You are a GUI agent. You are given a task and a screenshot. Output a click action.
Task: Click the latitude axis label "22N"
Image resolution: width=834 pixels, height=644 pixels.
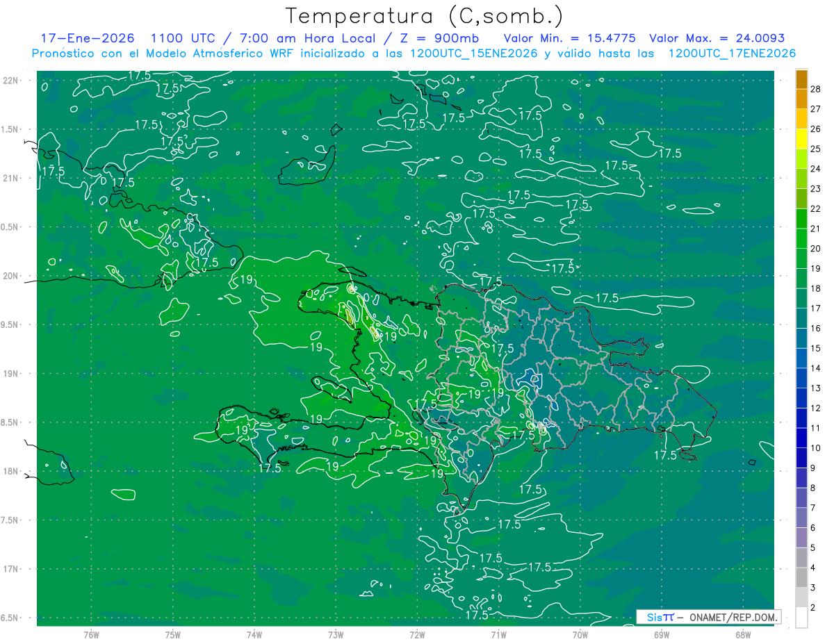click(11, 80)
